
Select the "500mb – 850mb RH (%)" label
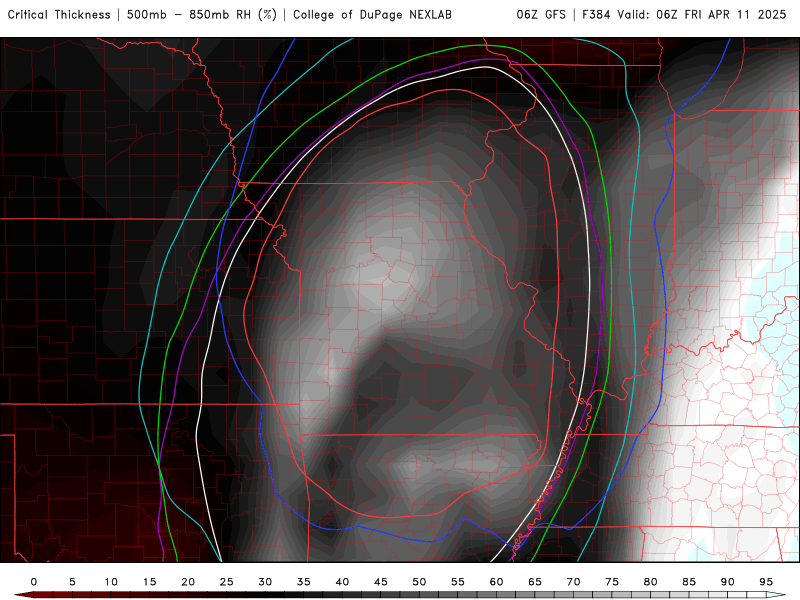coord(202,15)
